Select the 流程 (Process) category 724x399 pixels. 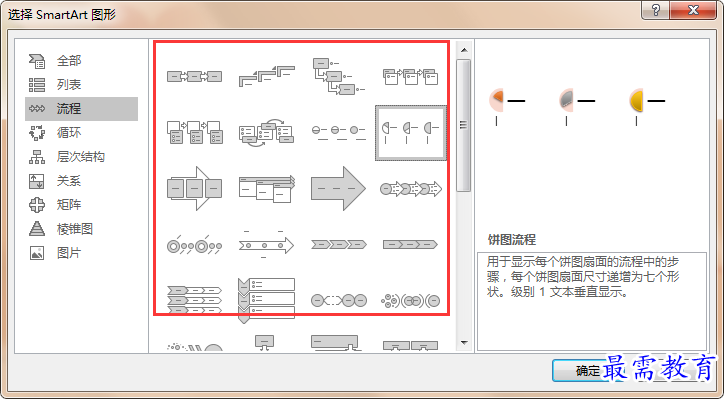81,109
